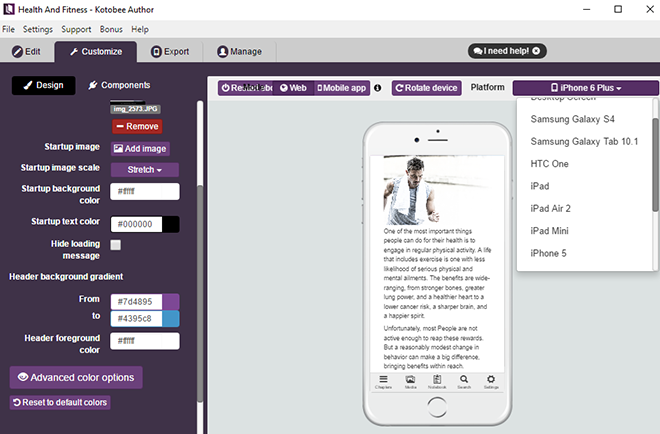Click the Search magnifier in preview
The width and height of the screenshot is (660, 434).
pos(463,381)
